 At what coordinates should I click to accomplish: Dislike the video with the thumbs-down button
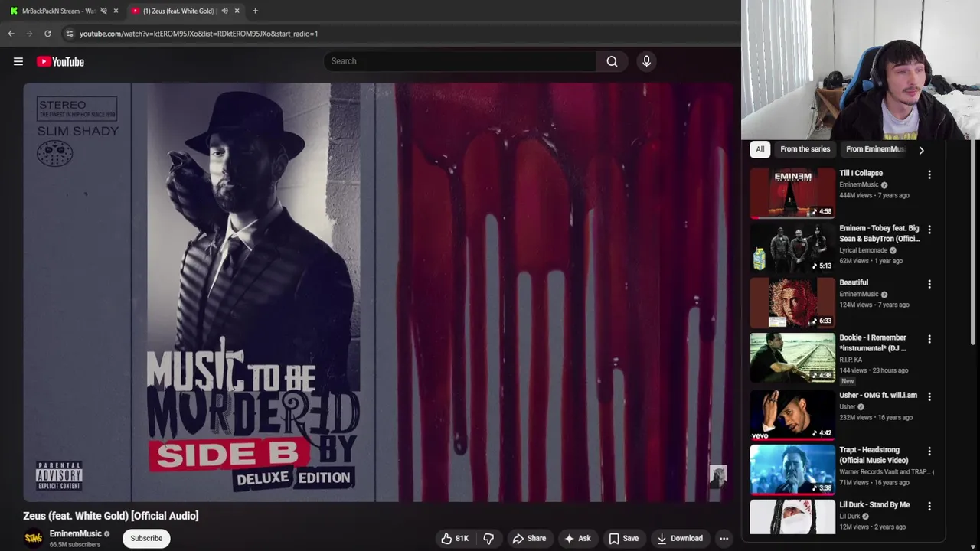pyautogui.click(x=488, y=539)
